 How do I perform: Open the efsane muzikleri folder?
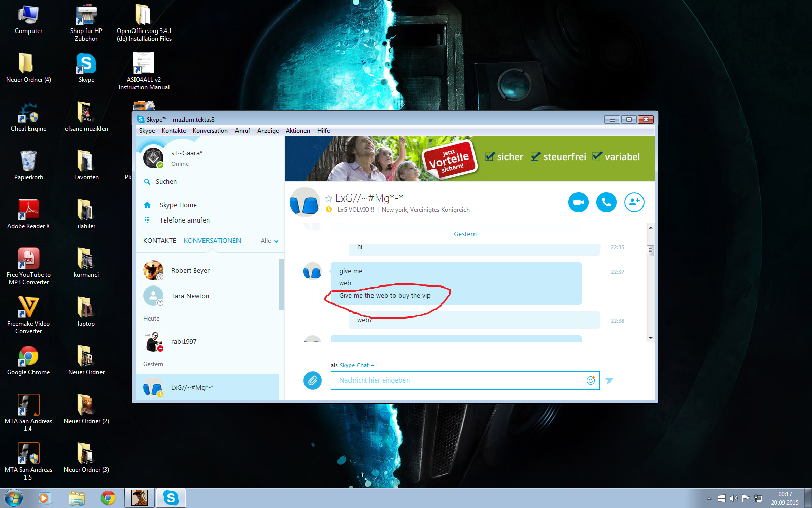tap(86, 117)
